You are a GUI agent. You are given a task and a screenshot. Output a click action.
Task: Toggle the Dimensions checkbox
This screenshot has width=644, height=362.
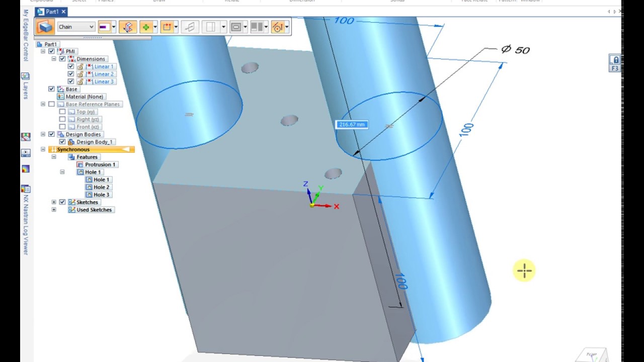[62, 59]
